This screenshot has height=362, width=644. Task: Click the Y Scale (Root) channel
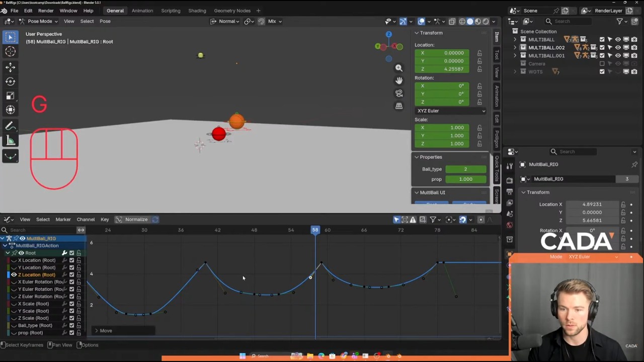(33, 311)
